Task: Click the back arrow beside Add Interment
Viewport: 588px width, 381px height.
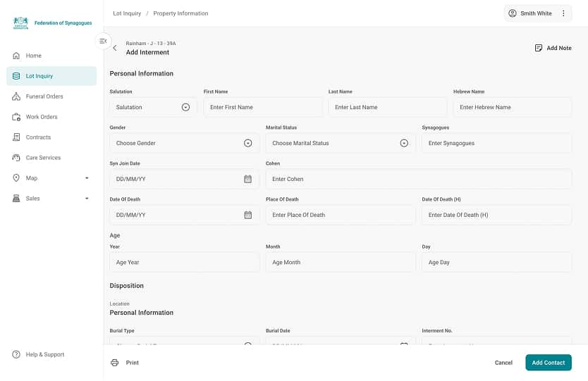Action: pyautogui.click(x=115, y=48)
